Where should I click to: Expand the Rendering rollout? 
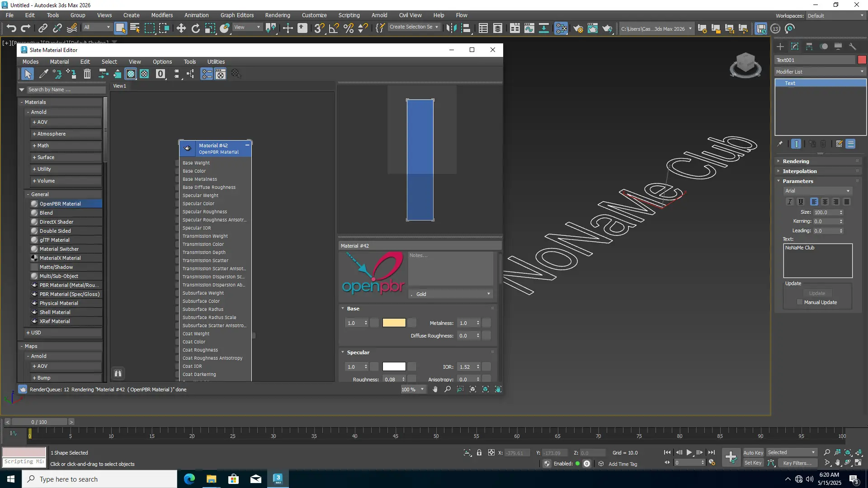point(796,161)
